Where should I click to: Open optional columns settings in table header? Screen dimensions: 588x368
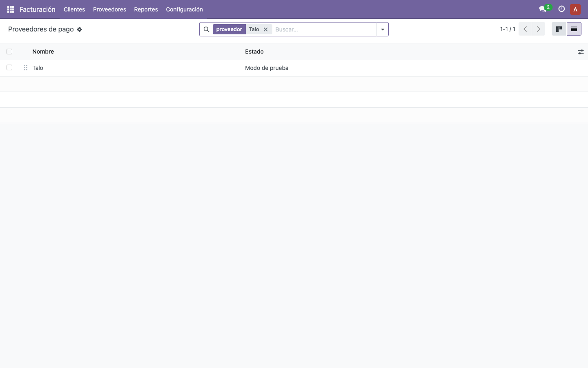click(581, 52)
